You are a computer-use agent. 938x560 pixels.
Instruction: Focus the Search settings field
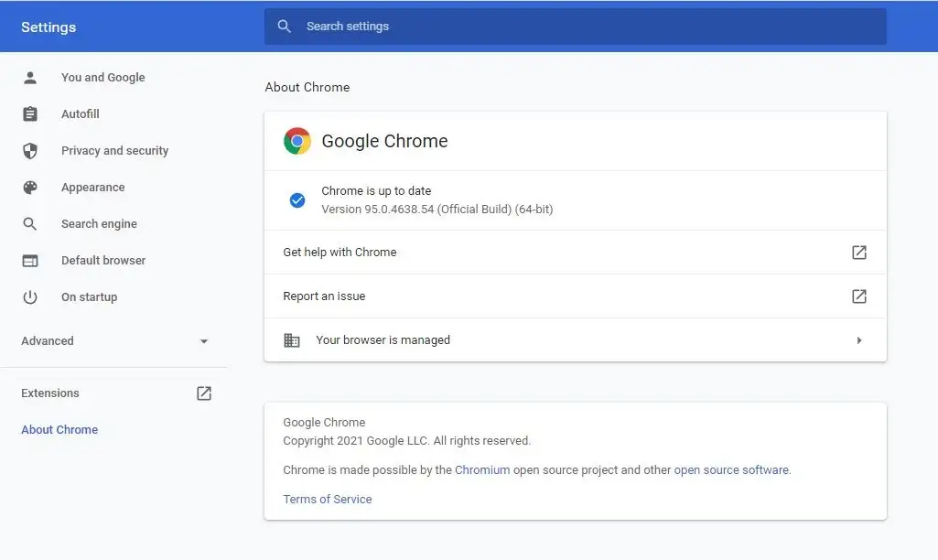pyautogui.click(x=575, y=27)
